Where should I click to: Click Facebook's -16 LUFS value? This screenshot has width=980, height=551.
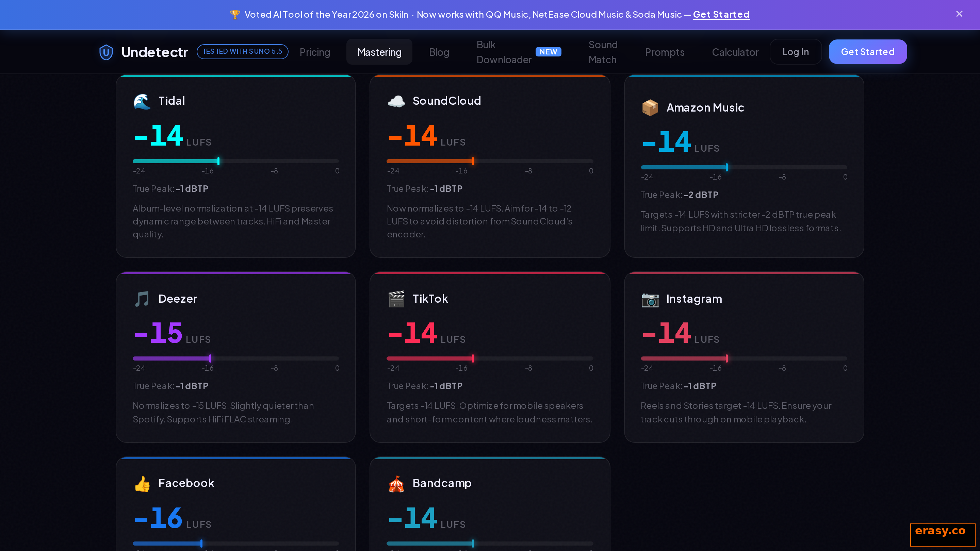(172, 518)
